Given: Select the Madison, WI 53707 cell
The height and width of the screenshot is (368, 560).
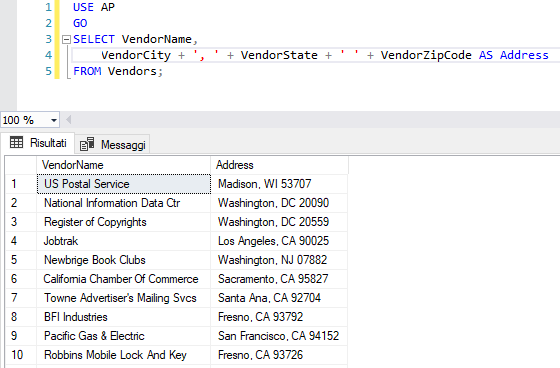Looking at the screenshot, I should point(279,184).
